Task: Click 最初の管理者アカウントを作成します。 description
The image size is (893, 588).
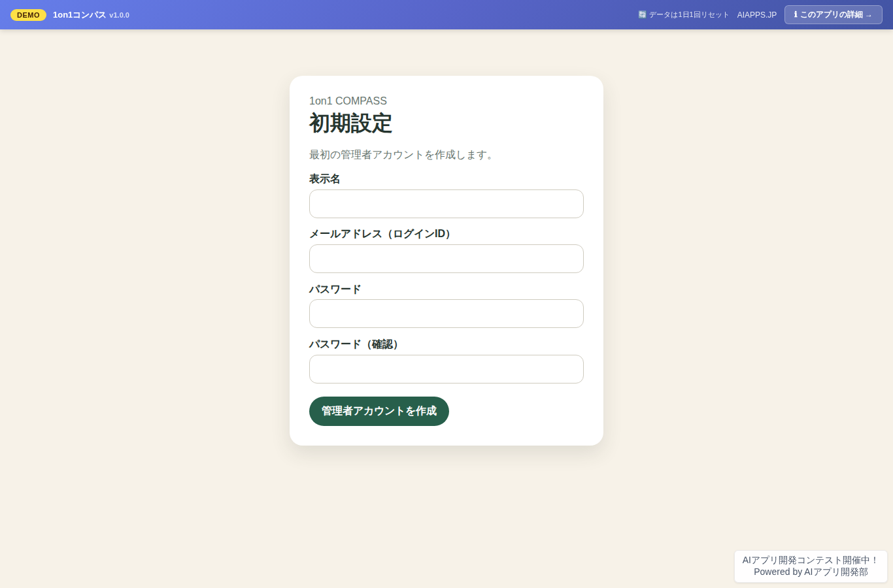Action: click(x=402, y=155)
